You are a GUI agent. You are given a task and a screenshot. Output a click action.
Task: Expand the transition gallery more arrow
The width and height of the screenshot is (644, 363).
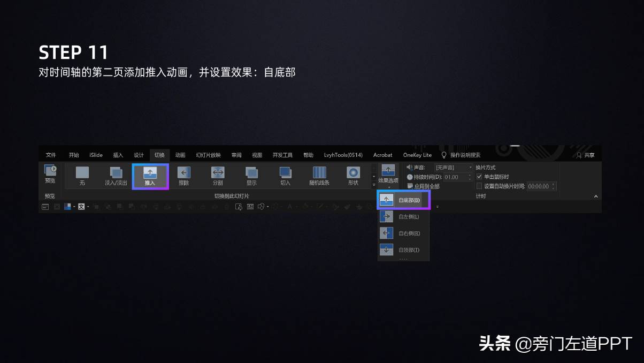(374, 185)
